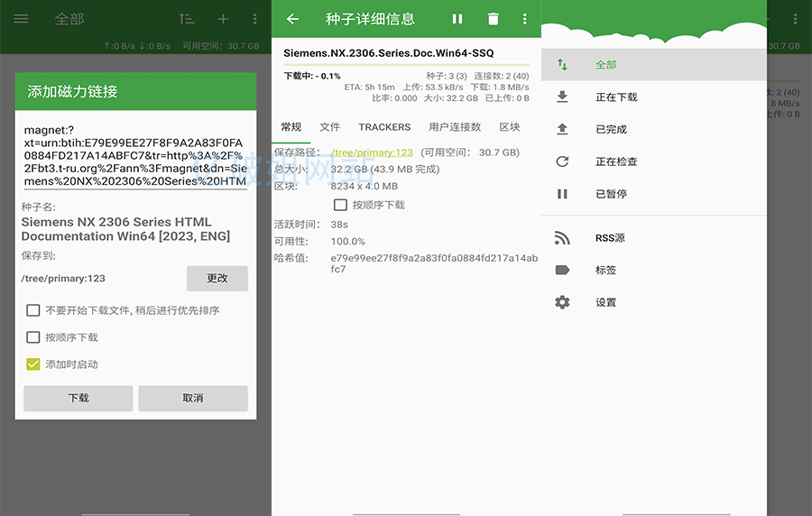Tap the 100.0% availability value
Image resolution: width=812 pixels, height=516 pixels.
tap(347, 242)
